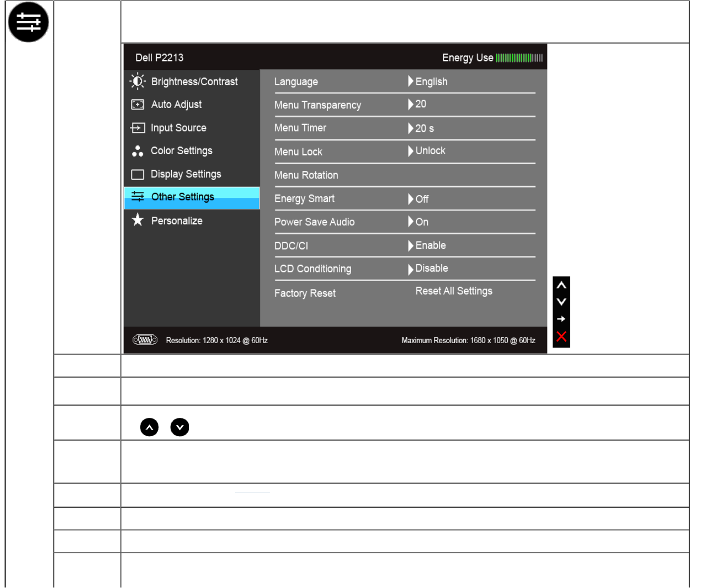Click the round black down button
724x588 pixels.
(180, 427)
